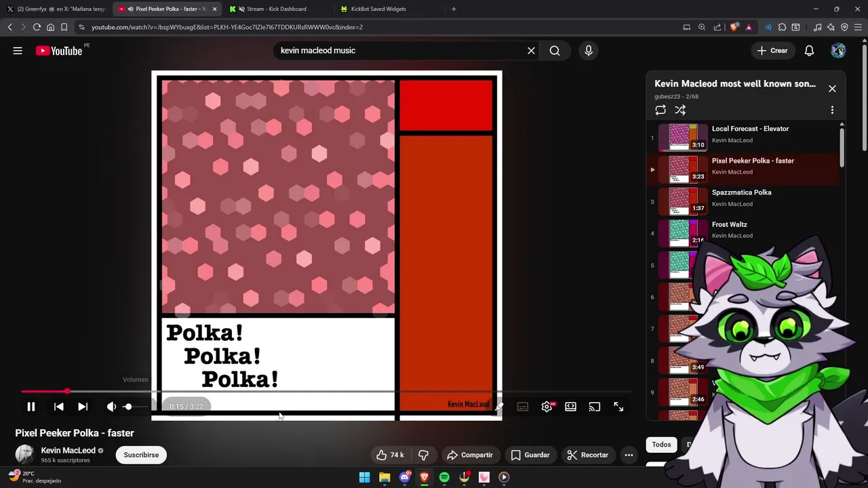Open Brave Shields lion icon

[734, 27]
